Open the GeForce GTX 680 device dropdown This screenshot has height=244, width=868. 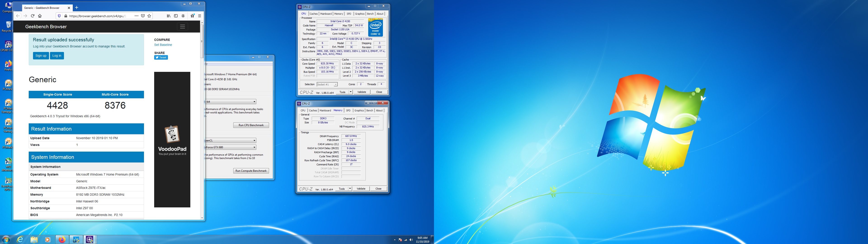231,147
